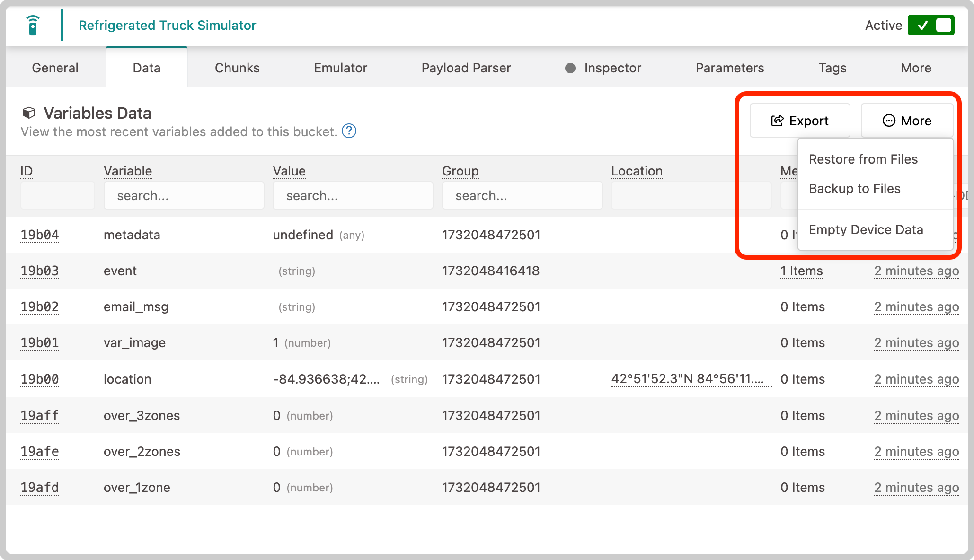The height and width of the screenshot is (560, 974).
Task: Select Empty Device Data option
Action: pyautogui.click(x=866, y=230)
